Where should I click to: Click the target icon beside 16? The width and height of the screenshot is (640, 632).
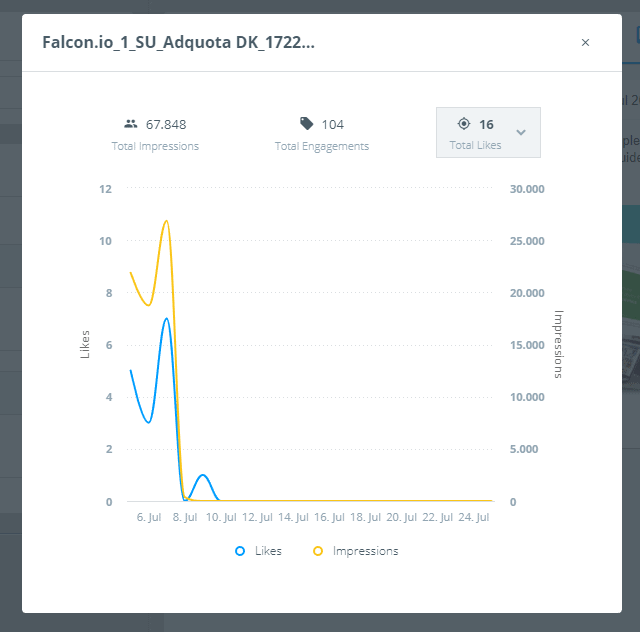coord(464,123)
